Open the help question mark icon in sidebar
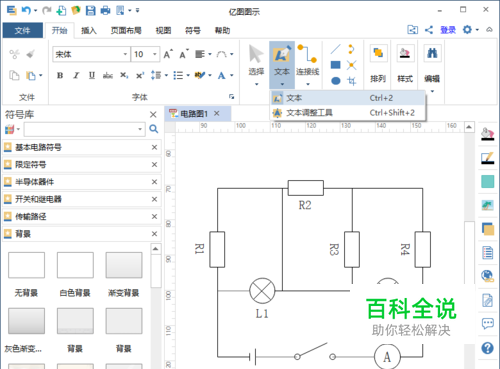This screenshot has width=500, height=369. click(487, 348)
